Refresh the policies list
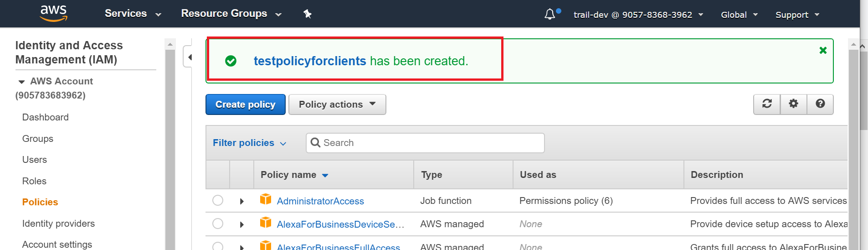Screen dimensions: 868x250 pos(767,104)
